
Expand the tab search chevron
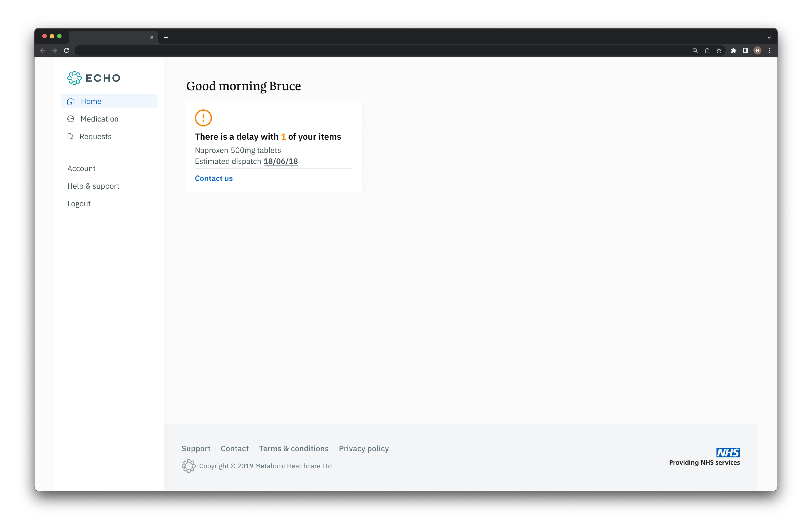point(769,38)
